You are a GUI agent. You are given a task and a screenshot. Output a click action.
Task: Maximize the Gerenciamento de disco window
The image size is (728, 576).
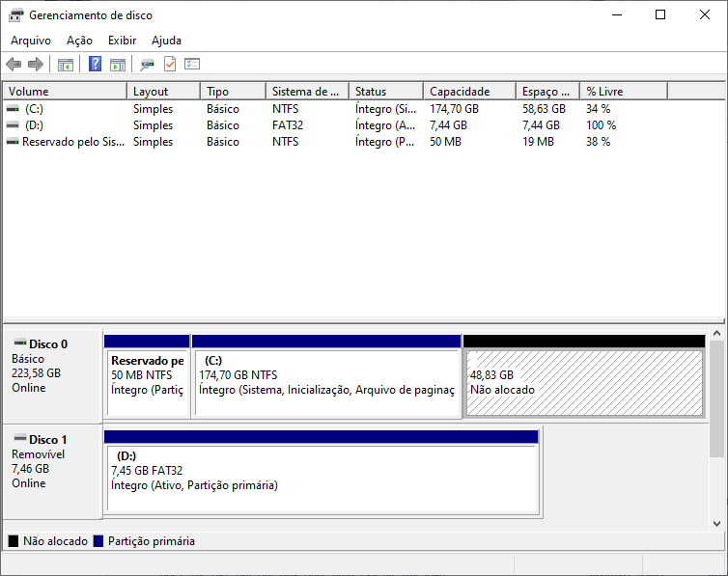[660, 14]
